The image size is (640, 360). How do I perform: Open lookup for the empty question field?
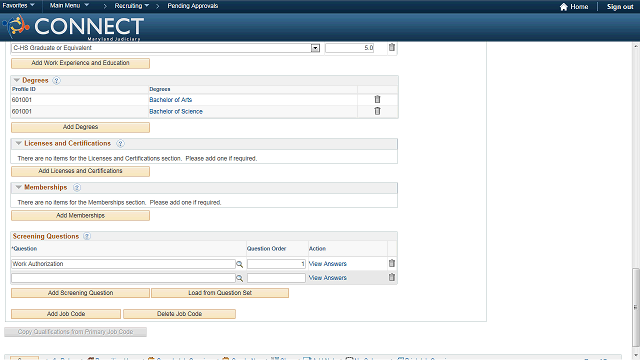pyautogui.click(x=240, y=278)
